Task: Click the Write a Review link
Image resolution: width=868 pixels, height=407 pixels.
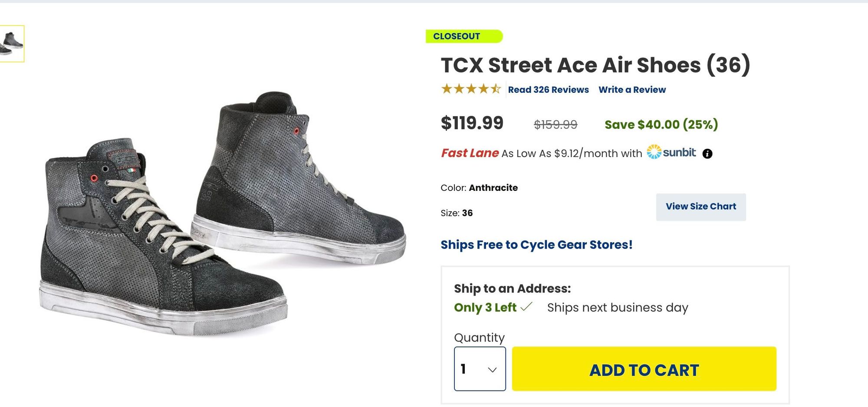Action: [632, 90]
